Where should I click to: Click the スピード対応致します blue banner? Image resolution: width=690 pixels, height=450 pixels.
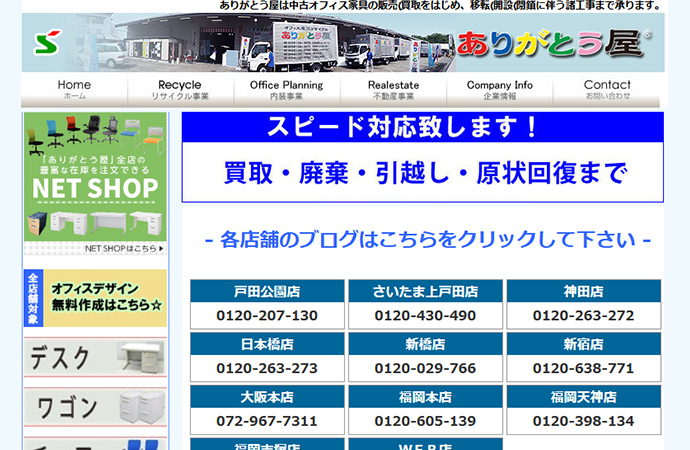pos(422,127)
